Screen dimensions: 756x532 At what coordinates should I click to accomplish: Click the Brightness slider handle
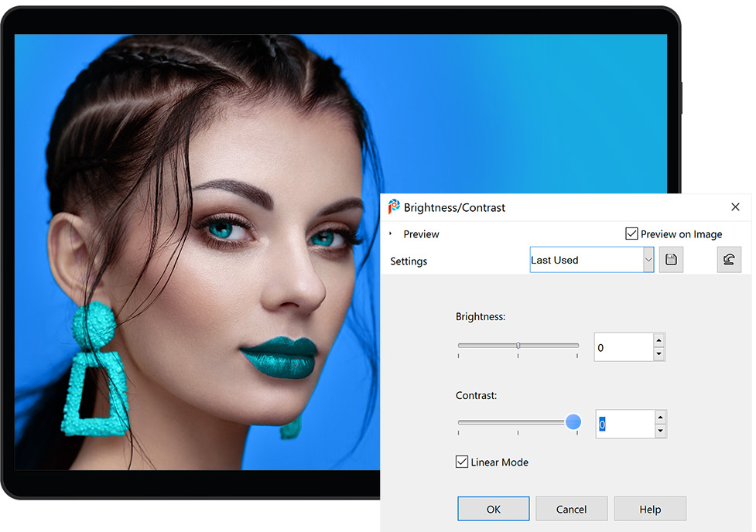click(518, 346)
